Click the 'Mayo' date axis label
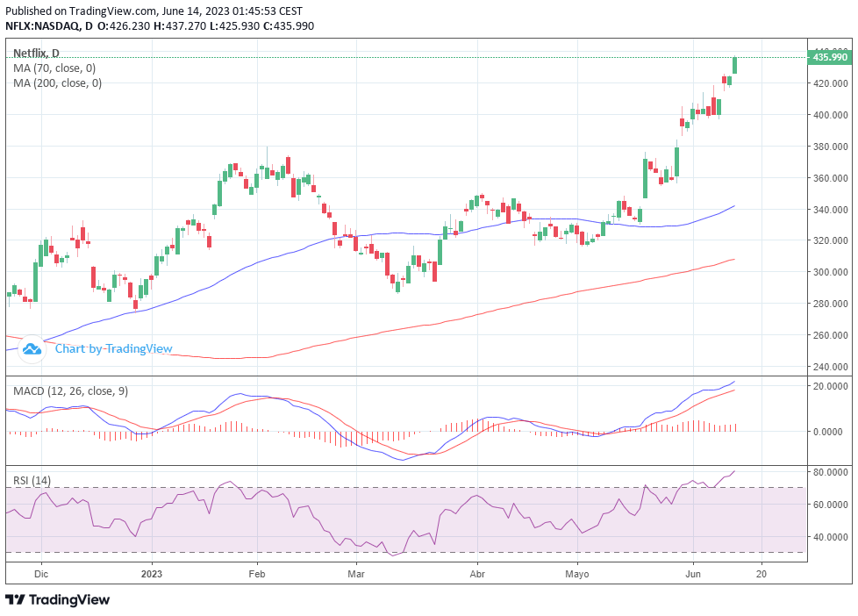This screenshot has height=616, width=858. [x=577, y=574]
